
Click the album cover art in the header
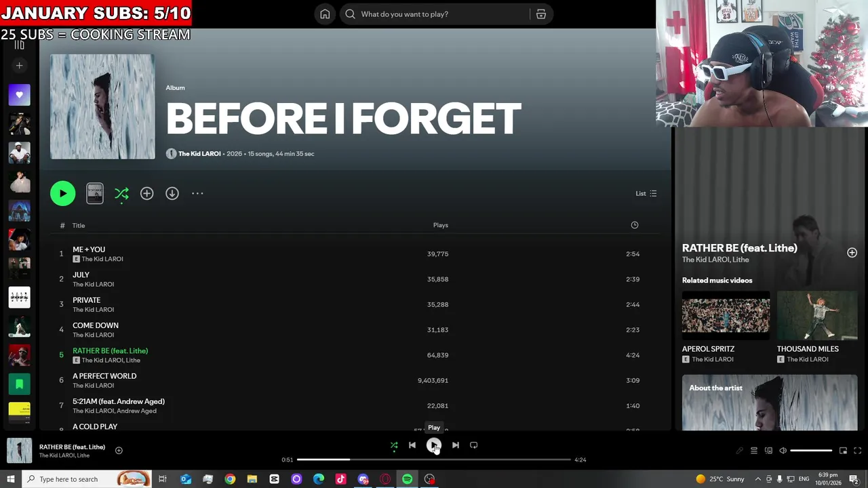point(102,106)
